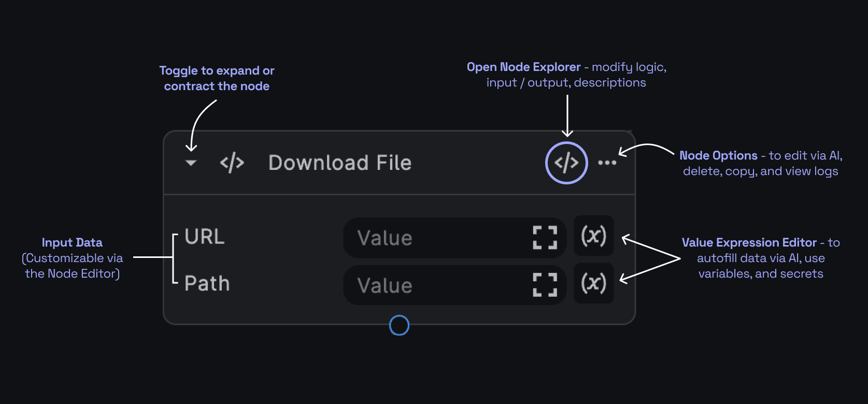The image size is (868, 404).
Task: Click the 'Open Node Explorer' annotation text
Action: pos(523,67)
